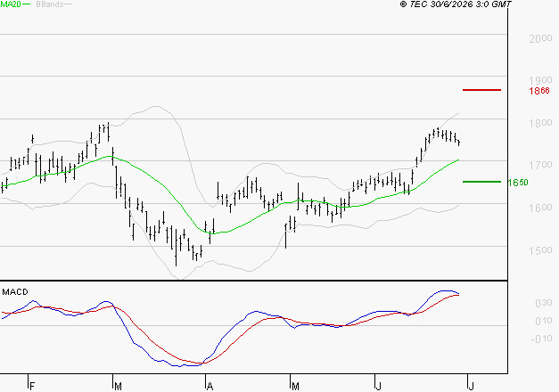Click the 1800 price axis label
This screenshot has height=392, width=559.
540,123
